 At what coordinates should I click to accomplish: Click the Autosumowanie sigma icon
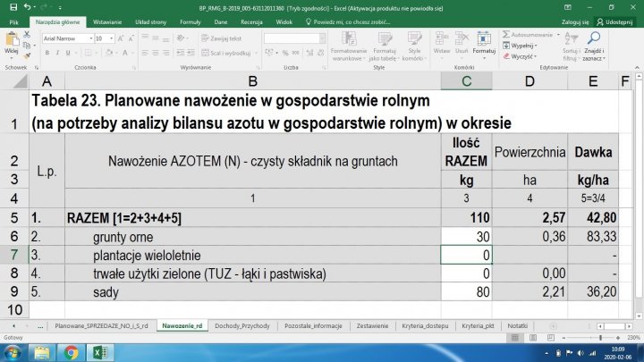(506, 35)
